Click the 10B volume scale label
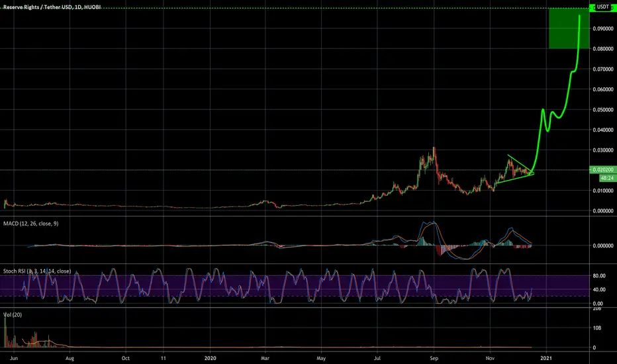Viewport: 617px width, 364px height. pyautogui.click(x=597, y=328)
